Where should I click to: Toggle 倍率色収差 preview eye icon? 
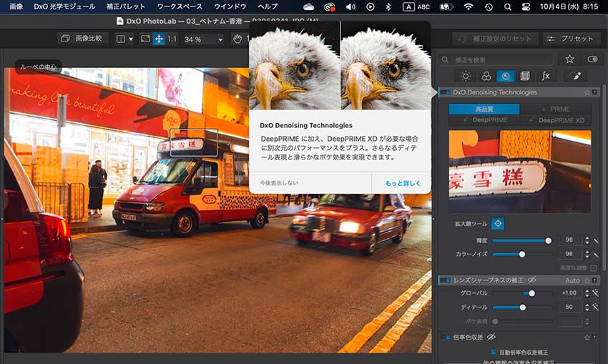tap(491, 337)
